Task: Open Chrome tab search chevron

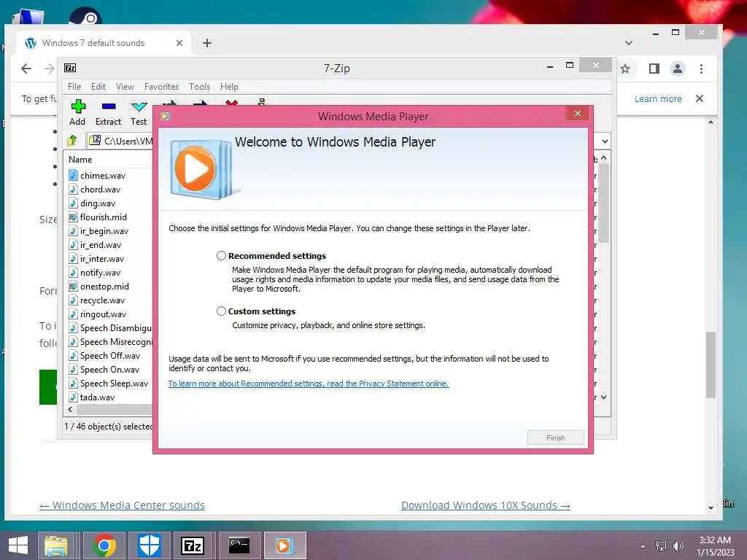Action: pos(629,43)
